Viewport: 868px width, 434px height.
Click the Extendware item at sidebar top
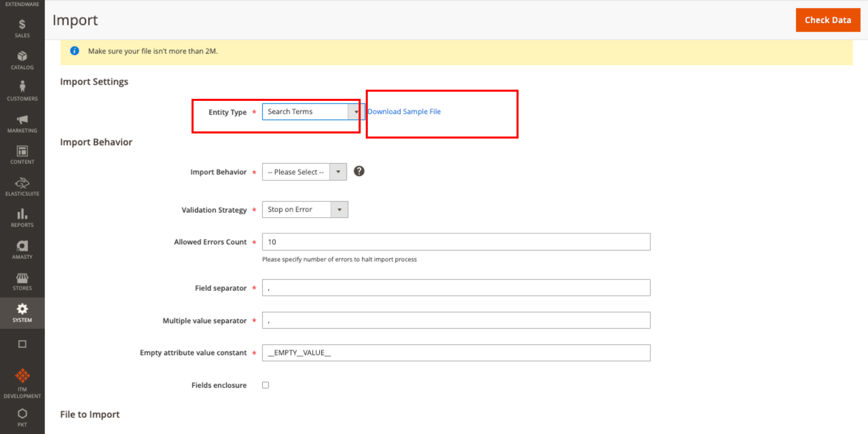pyautogui.click(x=22, y=5)
